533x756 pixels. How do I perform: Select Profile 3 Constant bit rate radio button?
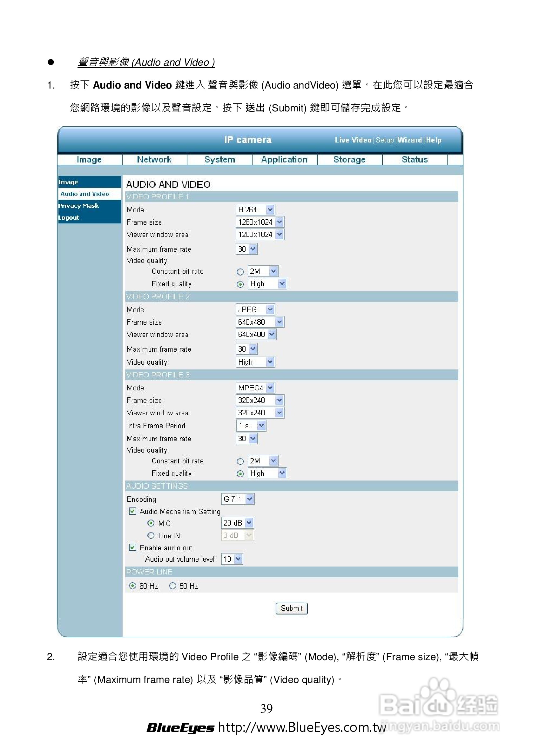(240, 461)
